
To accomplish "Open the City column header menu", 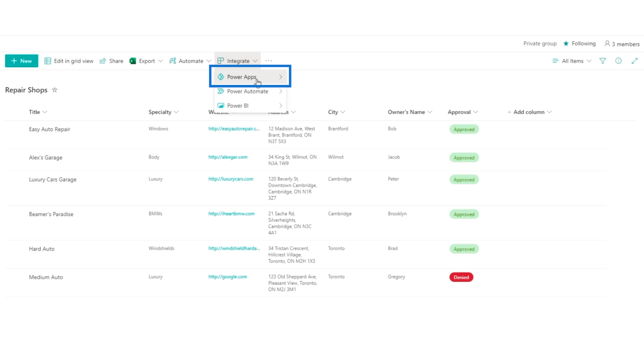I will (x=336, y=112).
